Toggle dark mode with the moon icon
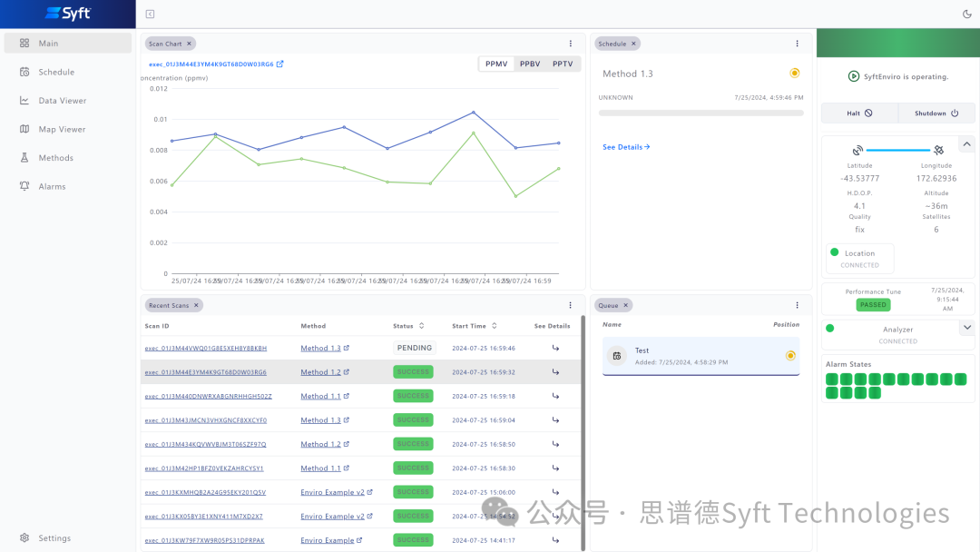The image size is (980, 552). point(967,14)
